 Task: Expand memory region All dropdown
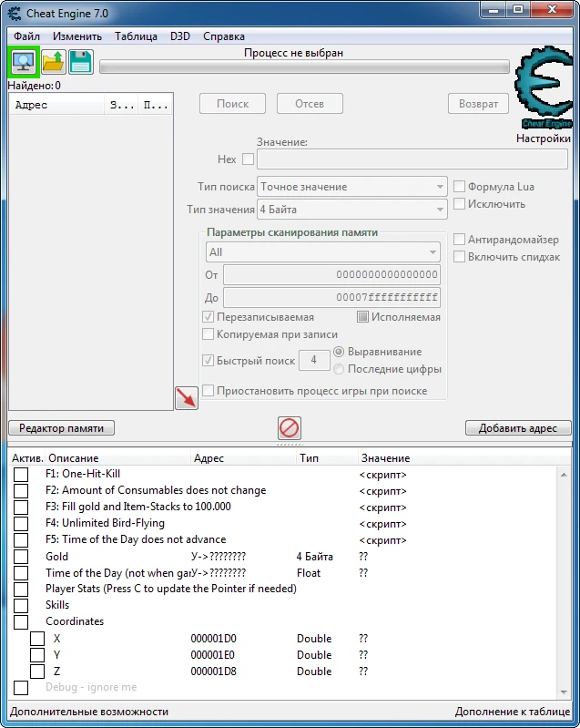point(323,252)
